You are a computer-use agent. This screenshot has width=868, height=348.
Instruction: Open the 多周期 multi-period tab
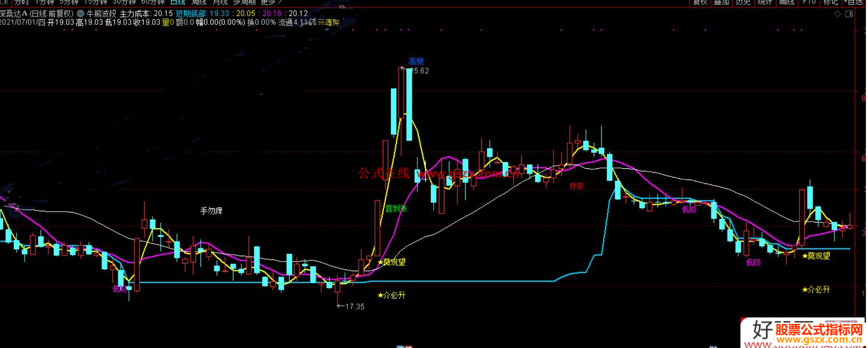click(244, 2)
